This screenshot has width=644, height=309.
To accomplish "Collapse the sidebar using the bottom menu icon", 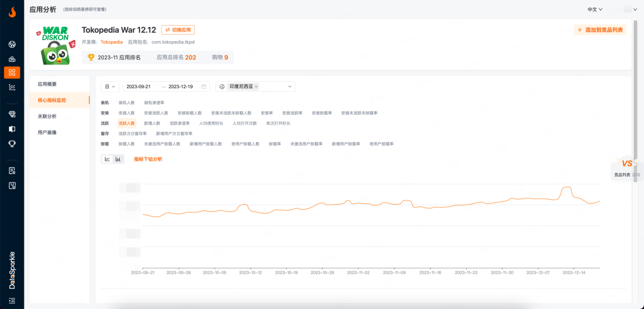I will tap(12, 300).
